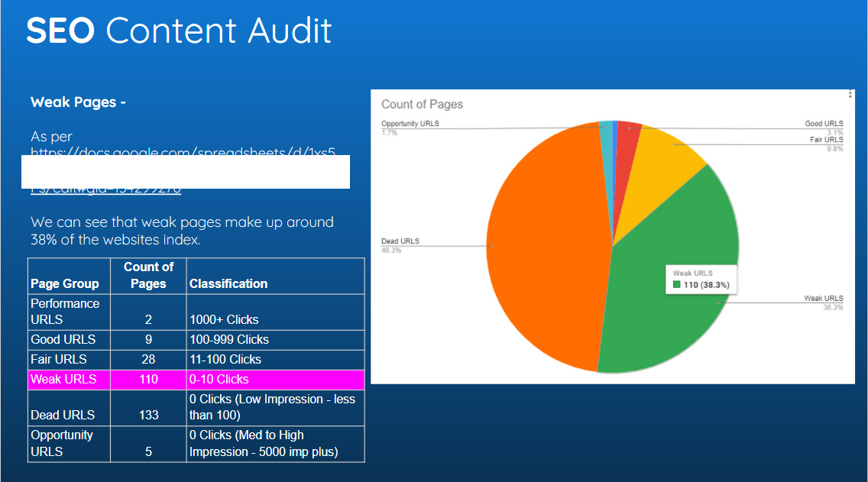This screenshot has height=482, width=868.
Task: Click the magenta highlighted Weak URLS table cell
Action: pyautogui.click(x=63, y=379)
